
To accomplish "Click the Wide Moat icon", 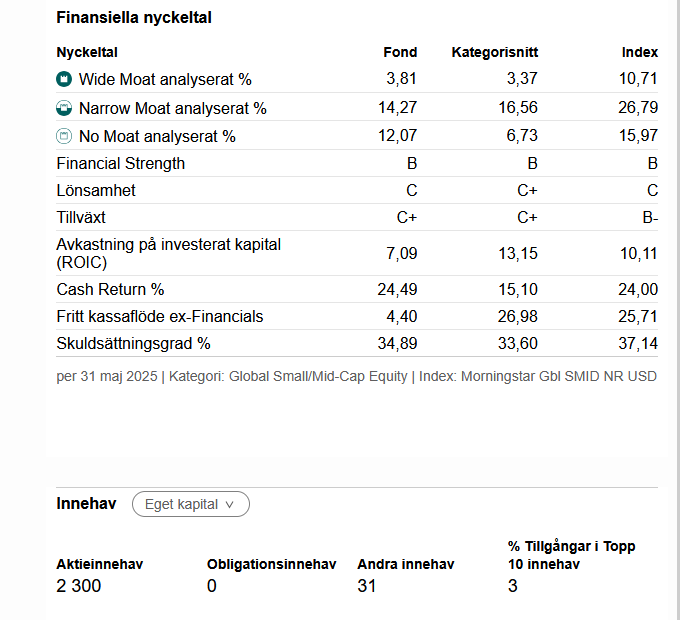I will tap(64, 79).
